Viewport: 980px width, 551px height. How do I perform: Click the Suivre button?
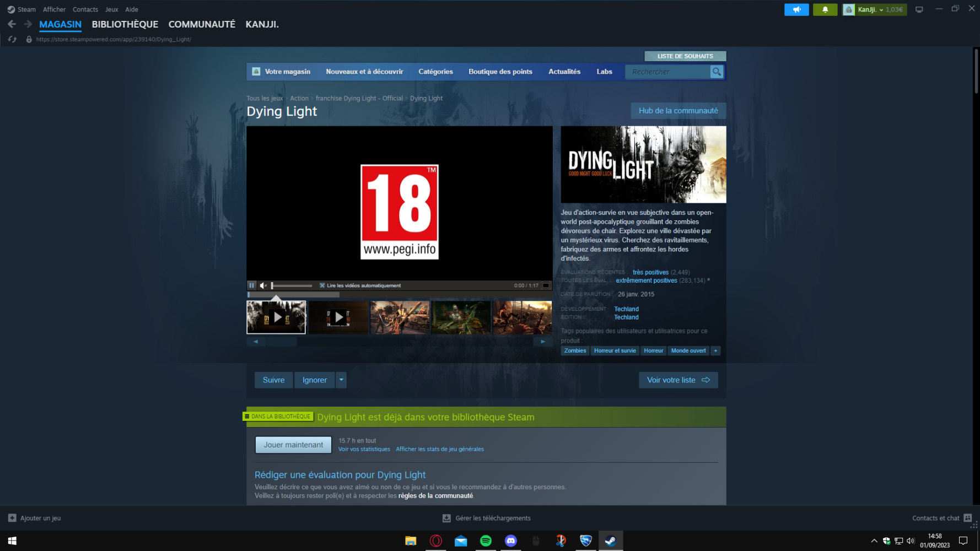coord(273,380)
